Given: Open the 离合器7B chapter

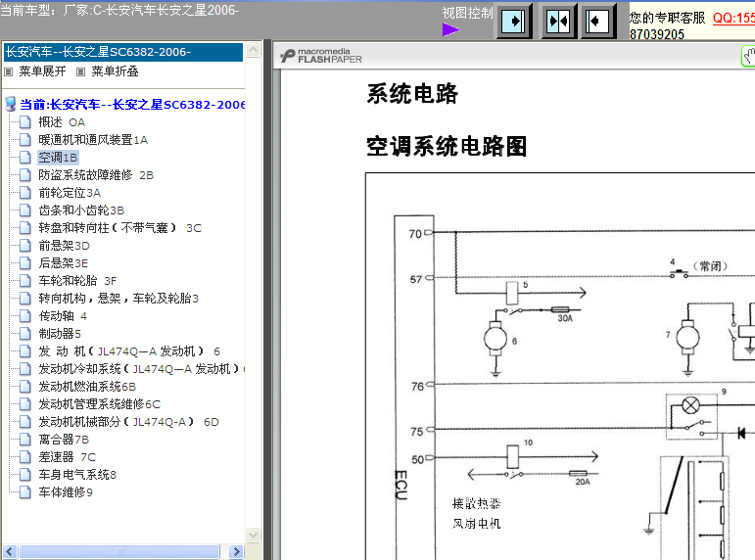Looking at the screenshot, I should [x=64, y=440].
